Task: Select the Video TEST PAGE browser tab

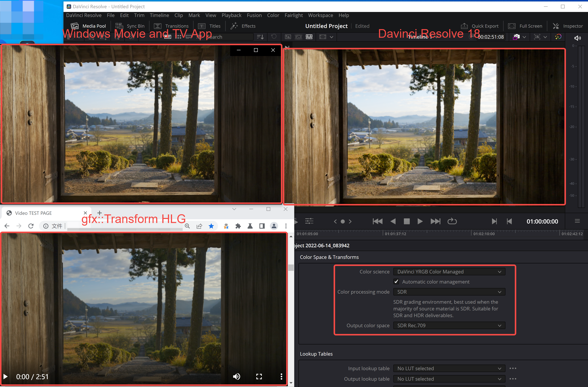Action: [46, 213]
